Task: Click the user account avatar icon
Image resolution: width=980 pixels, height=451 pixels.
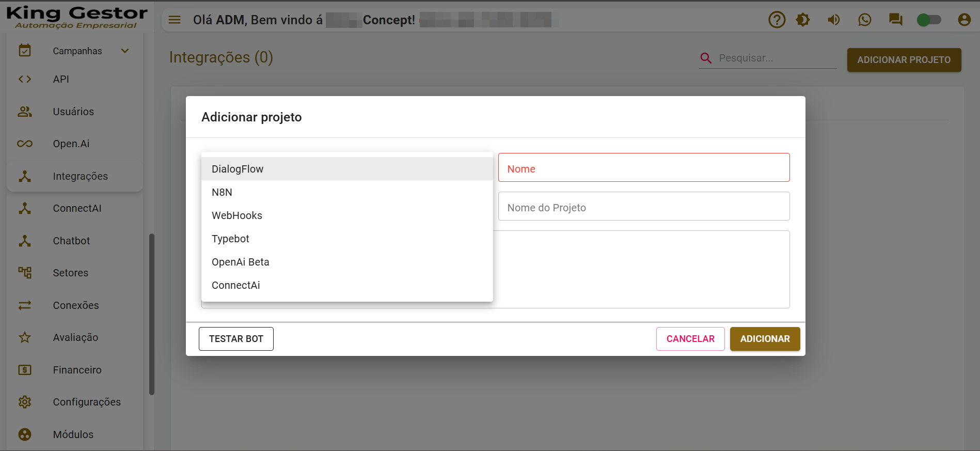Action: point(964,20)
